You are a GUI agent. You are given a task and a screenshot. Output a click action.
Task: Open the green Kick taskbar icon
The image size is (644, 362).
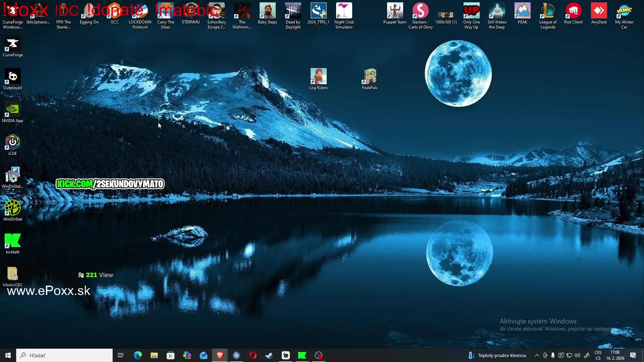pos(302,355)
